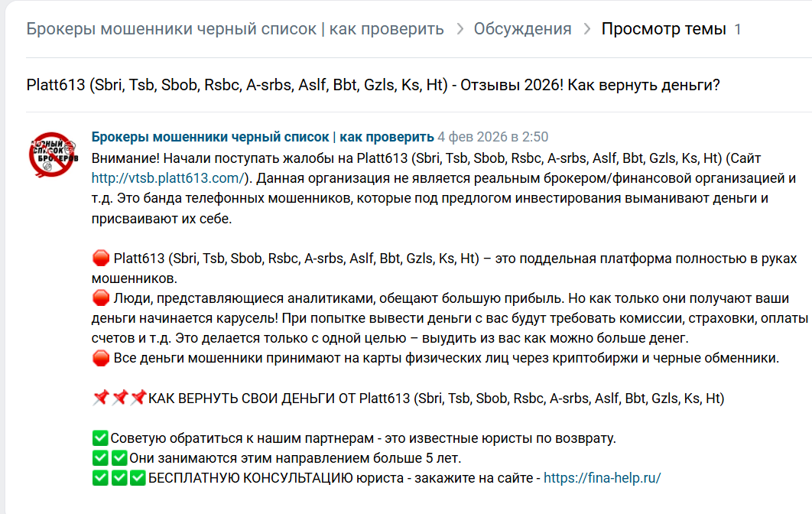Screen dimensions: 812x514
Task: Click the chevron after 'Обсуждения' breadcrumb
Action: [x=586, y=29]
